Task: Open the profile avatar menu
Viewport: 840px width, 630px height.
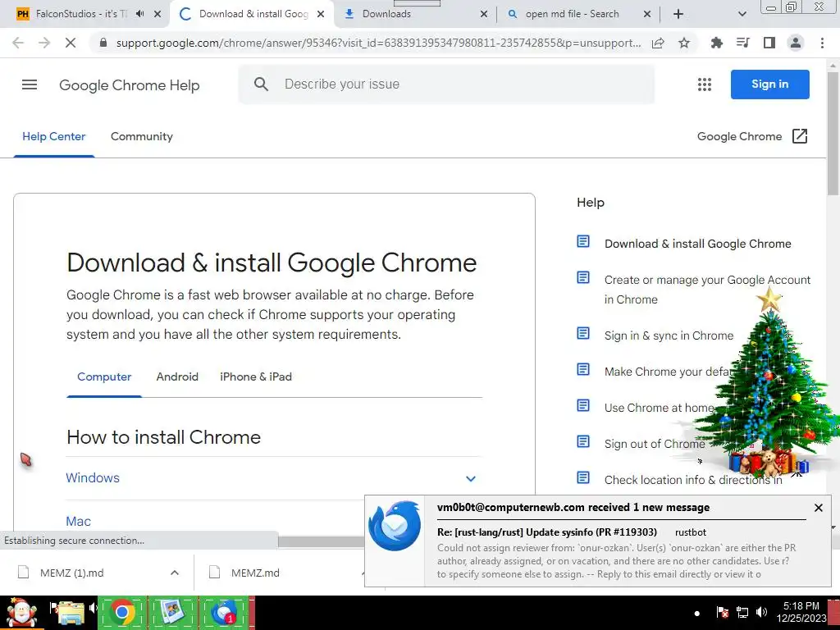Action: [796, 43]
